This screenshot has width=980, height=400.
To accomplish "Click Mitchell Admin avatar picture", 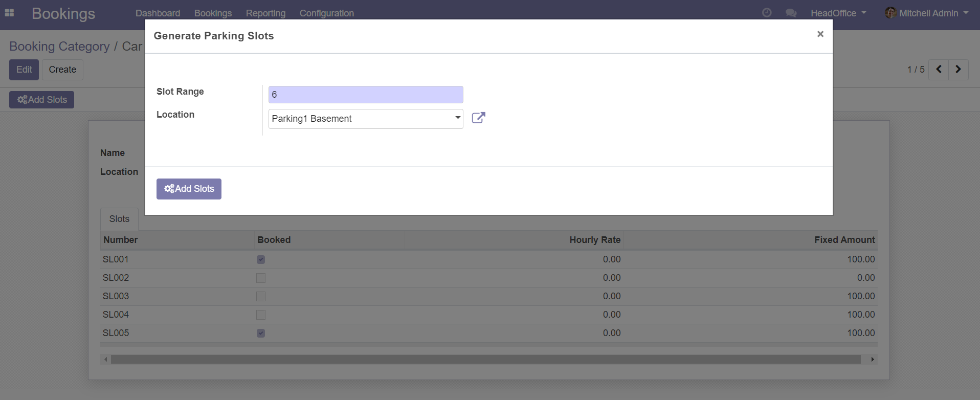I will click(x=890, y=13).
